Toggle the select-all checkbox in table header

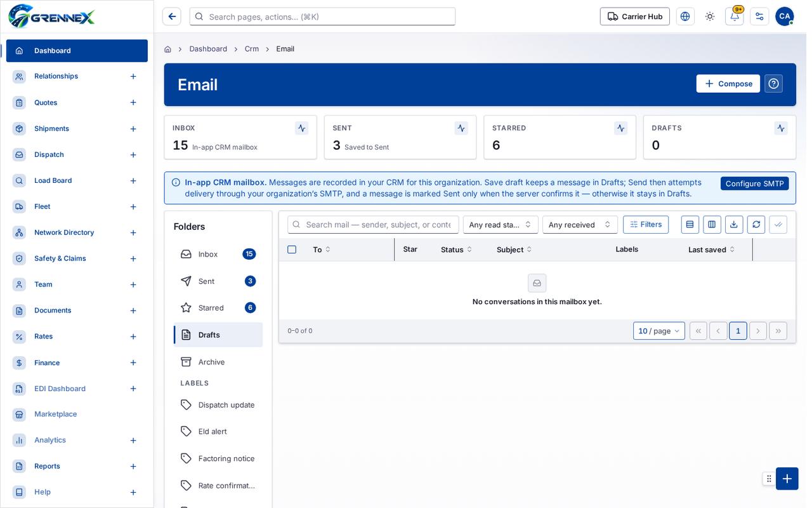pyautogui.click(x=292, y=250)
